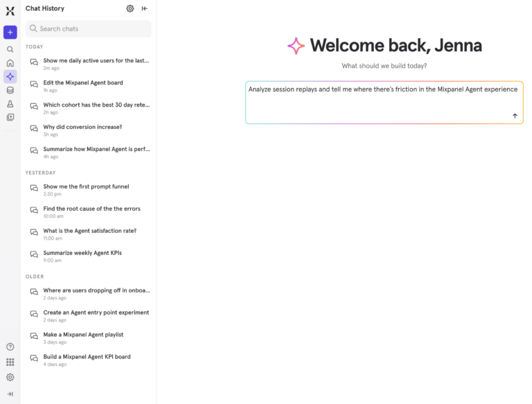Viewport: 532px width, 404px height.
Task: Click chat icon beside 'Find the root cause'
Action: tap(34, 210)
